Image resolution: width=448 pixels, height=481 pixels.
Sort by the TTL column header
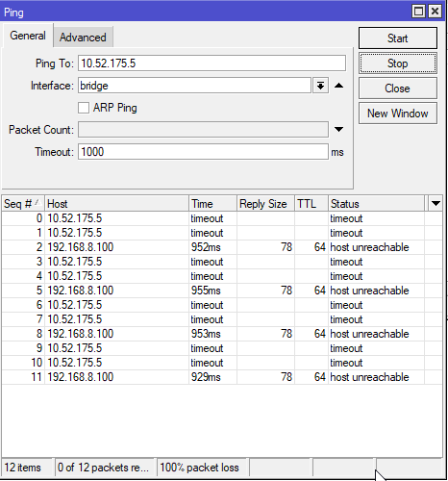(311, 204)
